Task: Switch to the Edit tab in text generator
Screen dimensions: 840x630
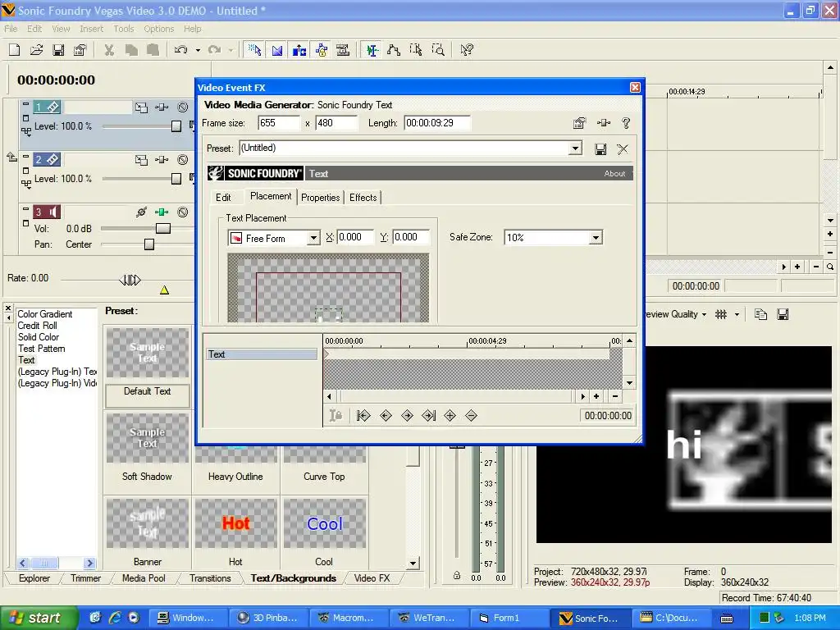Action: (223, 198)
